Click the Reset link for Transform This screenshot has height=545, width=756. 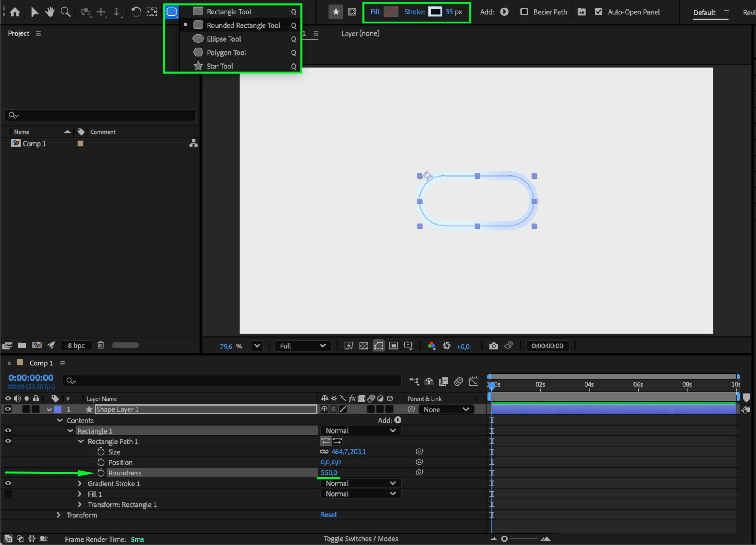tap(328, 515)
